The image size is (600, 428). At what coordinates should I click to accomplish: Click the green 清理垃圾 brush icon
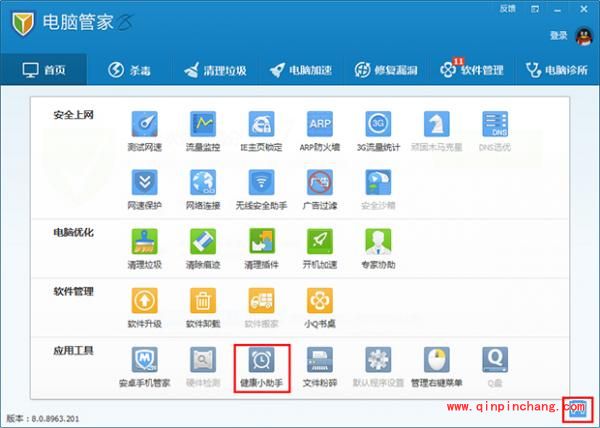(x=145, y=241)
